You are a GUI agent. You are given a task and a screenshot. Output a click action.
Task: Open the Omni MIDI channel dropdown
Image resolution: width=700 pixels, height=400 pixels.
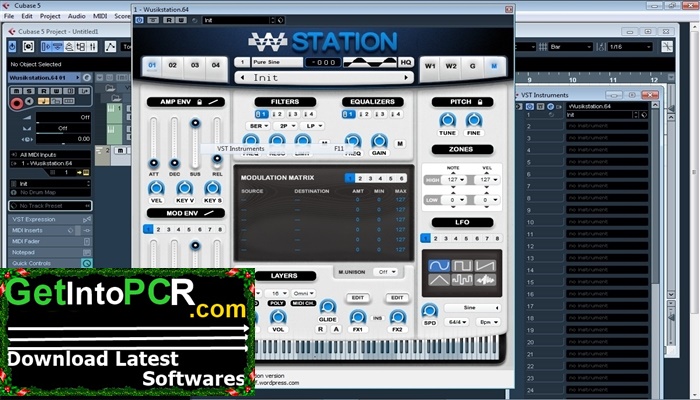pyautogui.click(x=303, y=293)
